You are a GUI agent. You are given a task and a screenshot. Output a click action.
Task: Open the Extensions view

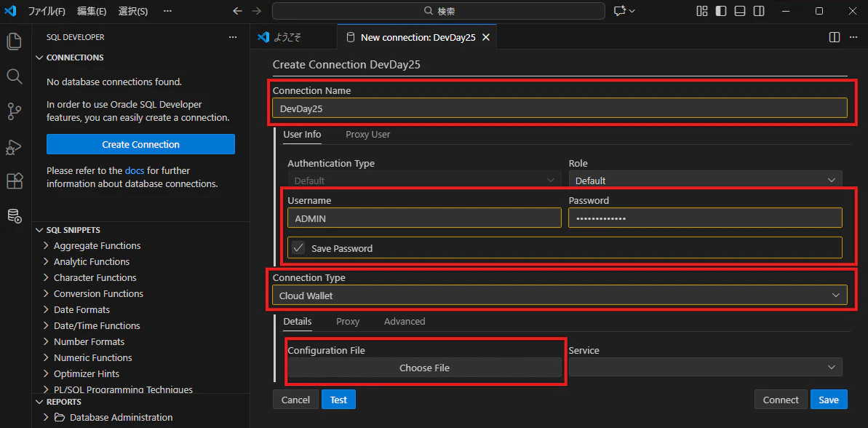pos(15,181)
